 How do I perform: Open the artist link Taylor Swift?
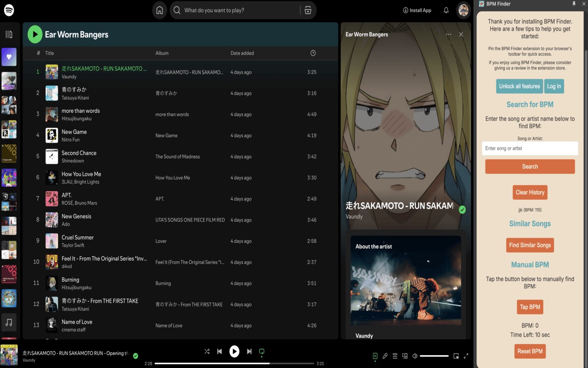point(73,245)
